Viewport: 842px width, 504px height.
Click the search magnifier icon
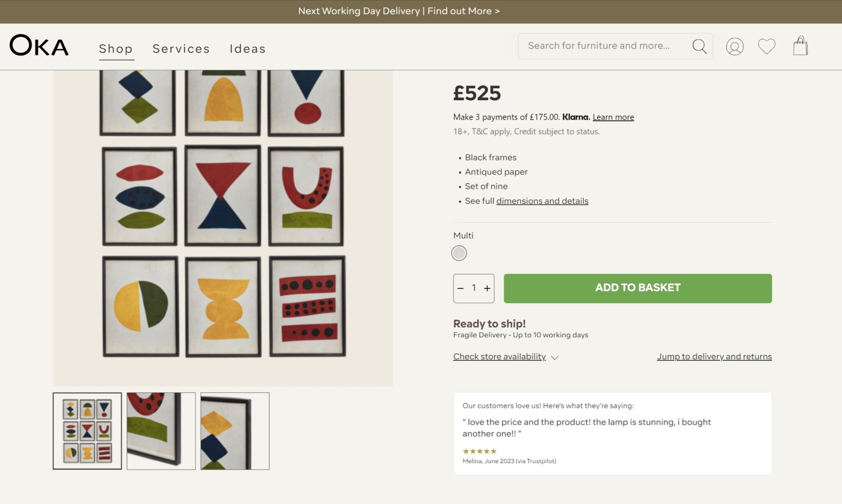pos(699,46)
